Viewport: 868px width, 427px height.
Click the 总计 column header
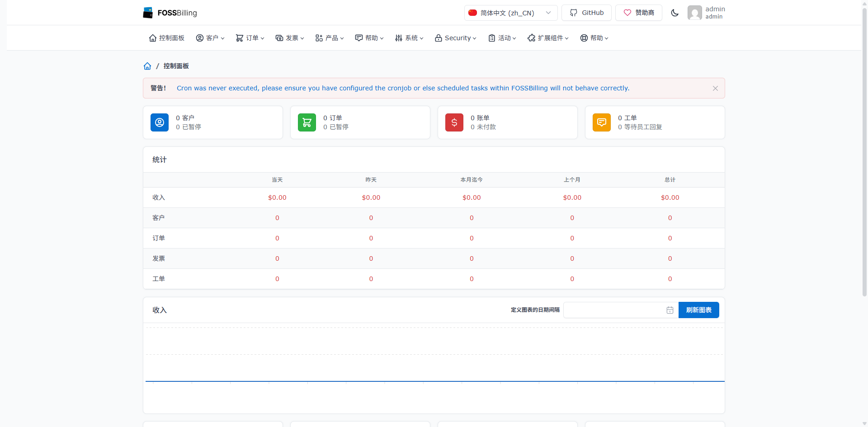coord(670,180)
